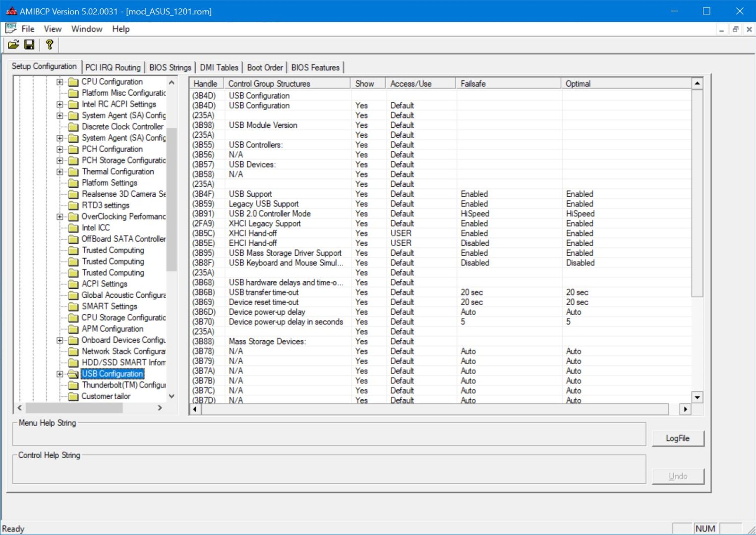Image resolution: width=756 pixels, height=535 pixels.
Task: Click the SMART Settings folder icon
Action: click(x=73, y=307)
